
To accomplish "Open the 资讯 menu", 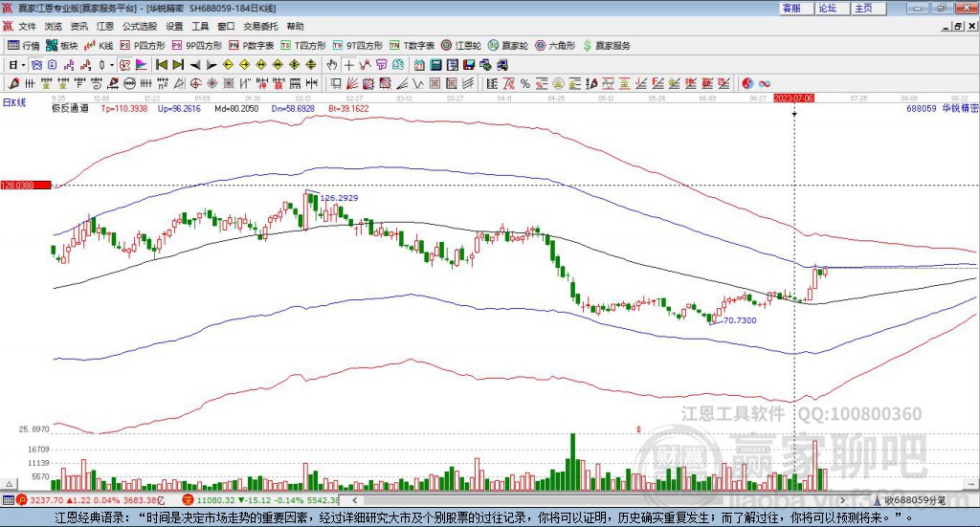I will [x=78, y=26].
